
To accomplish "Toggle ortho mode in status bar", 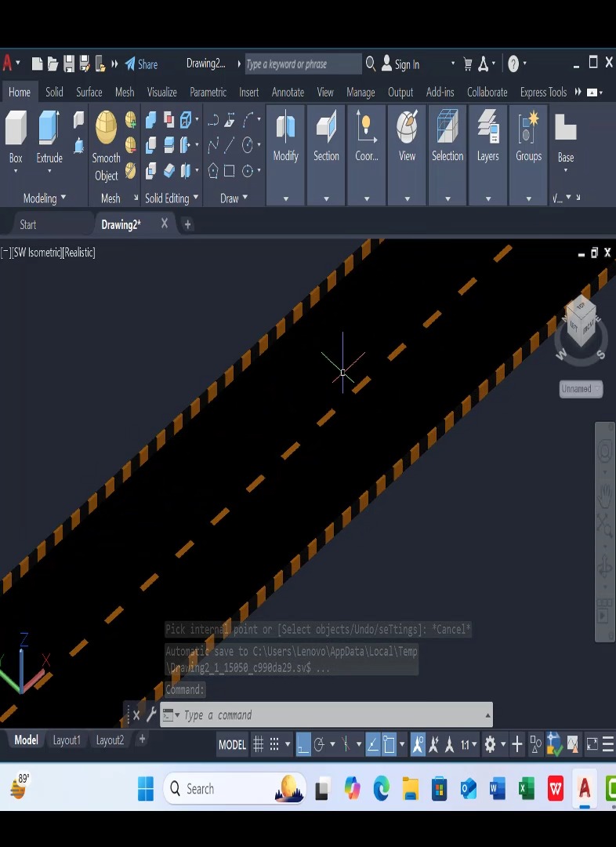I will click(x=303, y=745).
